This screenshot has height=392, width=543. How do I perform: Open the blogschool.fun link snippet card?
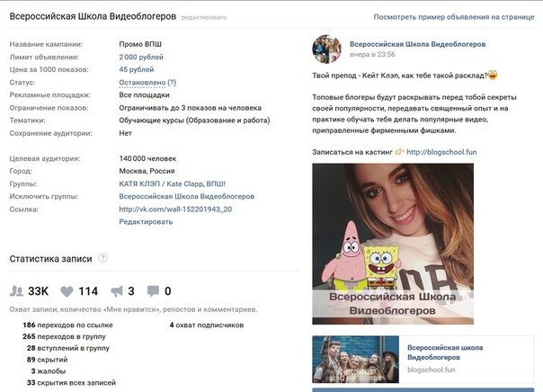[x=423, y=359]
